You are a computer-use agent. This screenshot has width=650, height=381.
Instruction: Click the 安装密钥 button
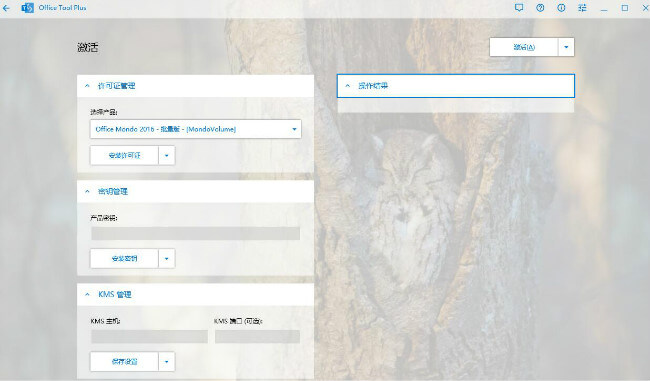[x=124, y=259]
